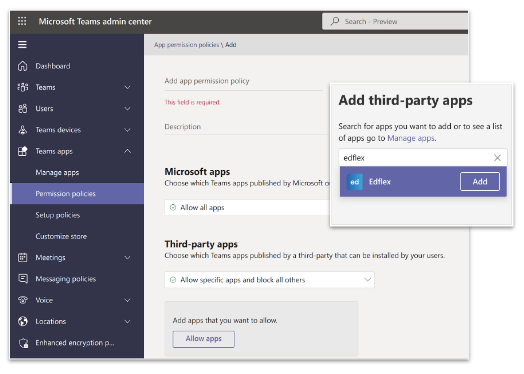Click the Add button for Edflex
Screen dimensions: 524x374
click(x=480, y=181)
